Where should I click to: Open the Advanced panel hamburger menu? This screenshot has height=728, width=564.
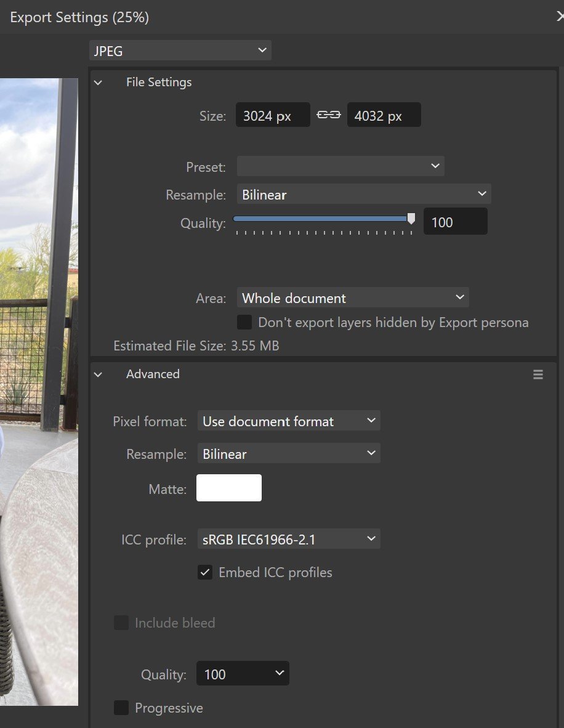(538, 374)
